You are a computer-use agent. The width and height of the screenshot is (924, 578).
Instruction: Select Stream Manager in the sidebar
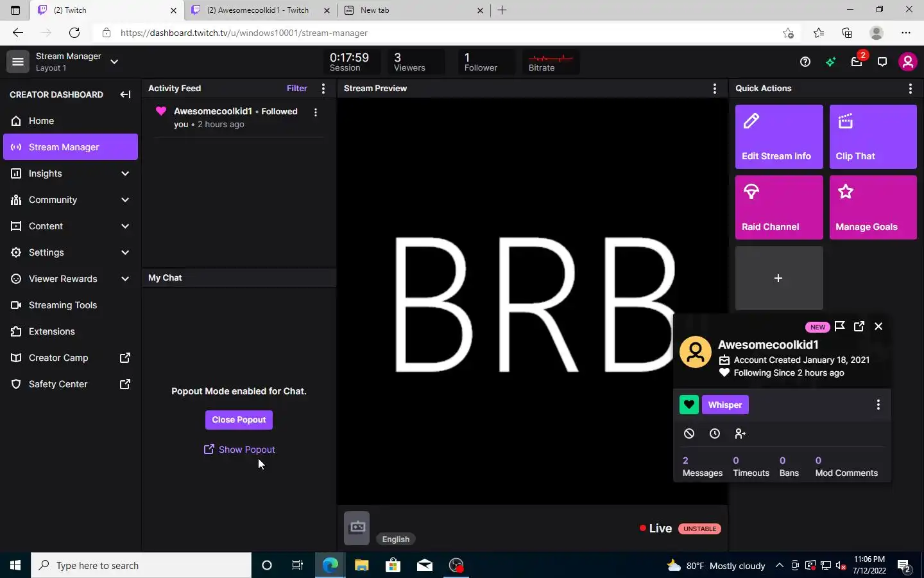tap(71, 147)
